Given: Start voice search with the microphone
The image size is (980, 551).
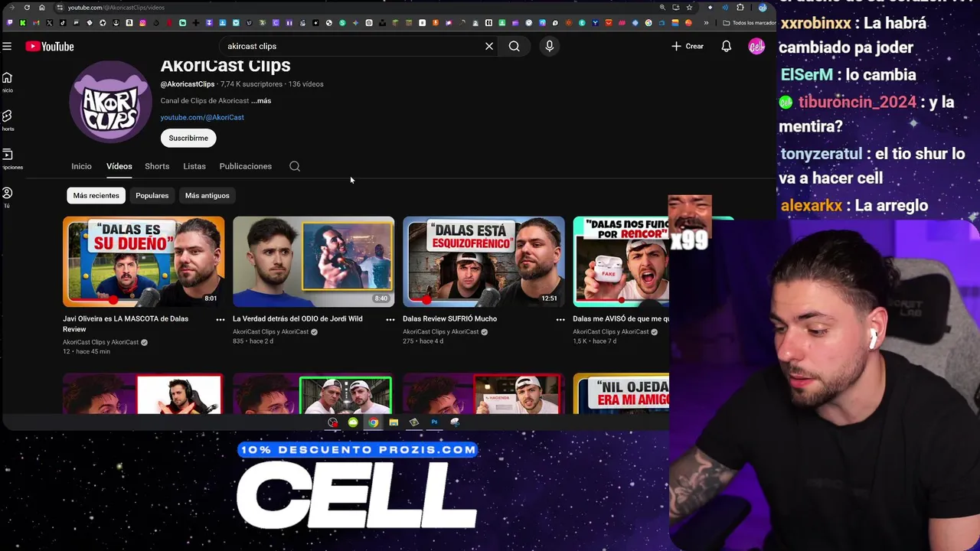Looking at the screenshot, I should coord(549,47).
